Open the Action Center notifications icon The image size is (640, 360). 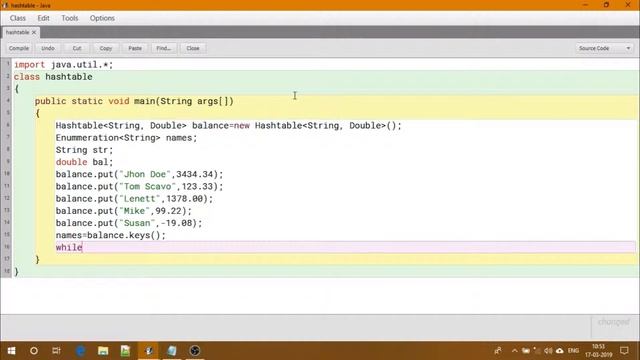click(624, 351)
